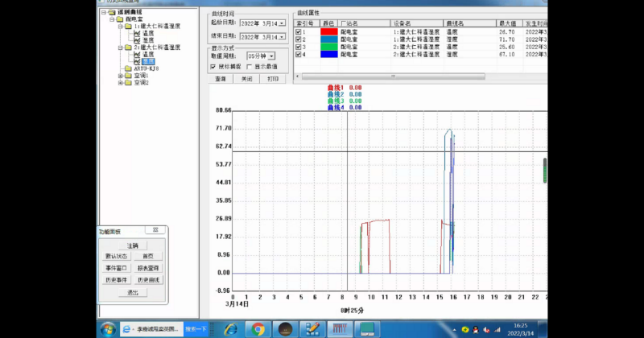This screenshot has height=338, width=644.
Task: Click the 设备名 column header
Action: coord(416,23)
